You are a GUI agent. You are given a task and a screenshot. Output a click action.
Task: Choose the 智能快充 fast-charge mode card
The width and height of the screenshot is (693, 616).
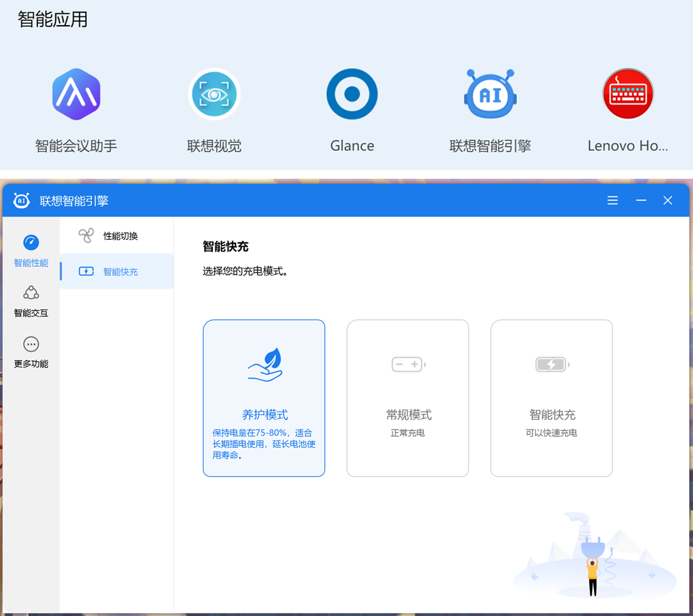[552, 398]
